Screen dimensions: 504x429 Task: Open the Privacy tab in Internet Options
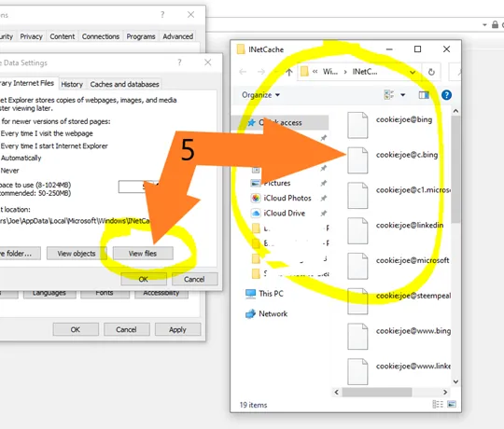31,36
